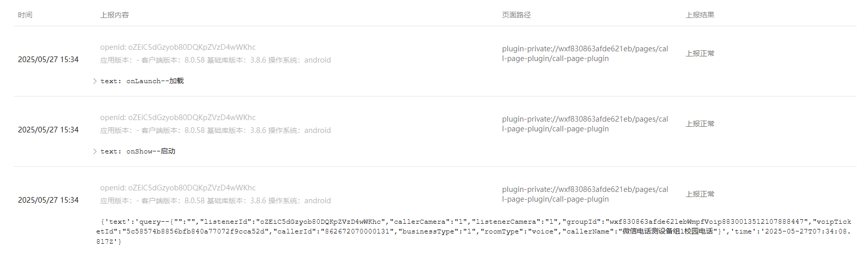Click 上报正常 status in the third row
Viewport: 868px width, 253px height.
pos(700,194)
